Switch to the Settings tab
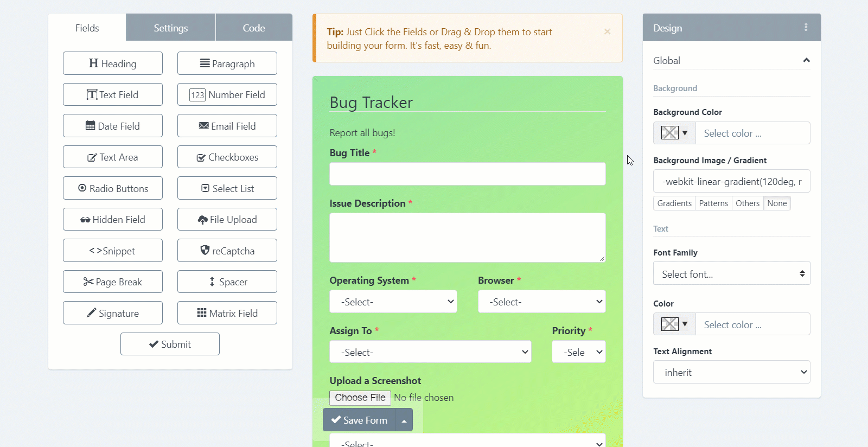Viewport: 868px width, 447px height. [x=171, y=28]
